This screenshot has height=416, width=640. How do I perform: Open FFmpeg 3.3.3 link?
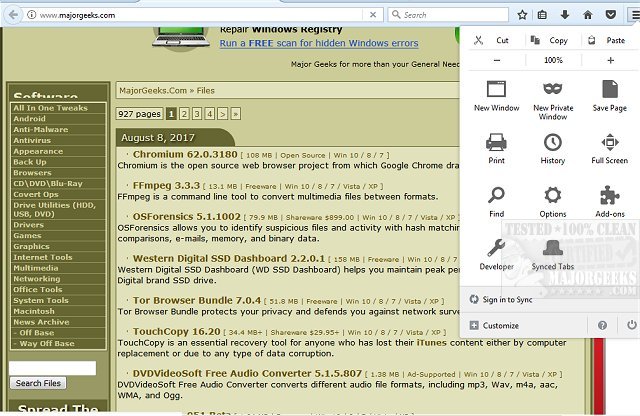pos(166,185)
